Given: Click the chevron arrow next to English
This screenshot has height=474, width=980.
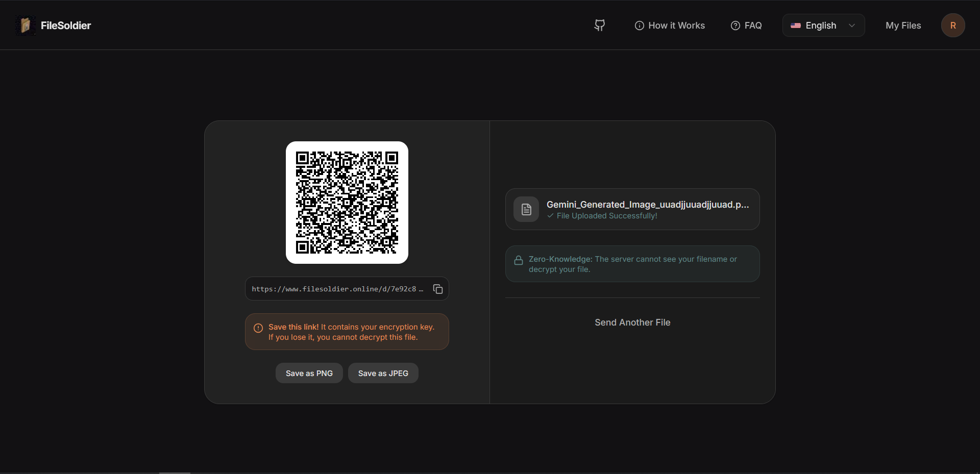Looking at the screenshot, I should pyautogui.click(x=851, y=25).
